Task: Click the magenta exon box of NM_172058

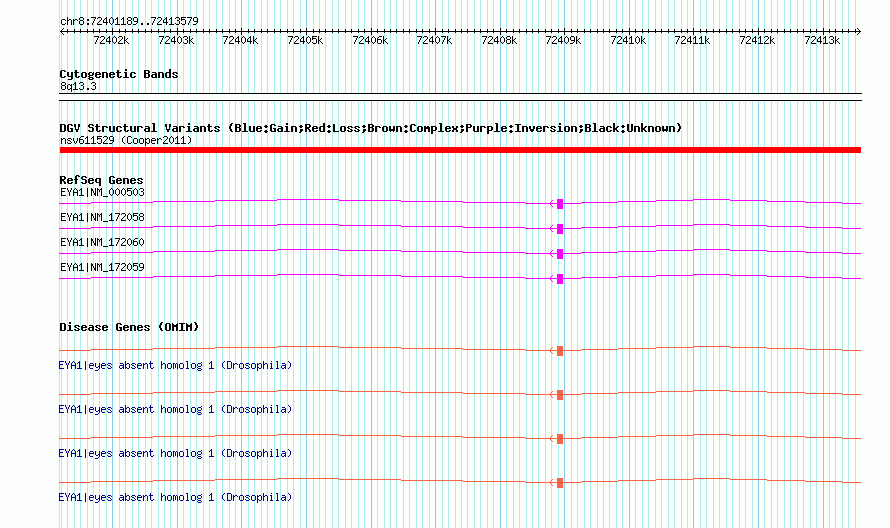Action: pyautogui.click(x=560, y=229)
